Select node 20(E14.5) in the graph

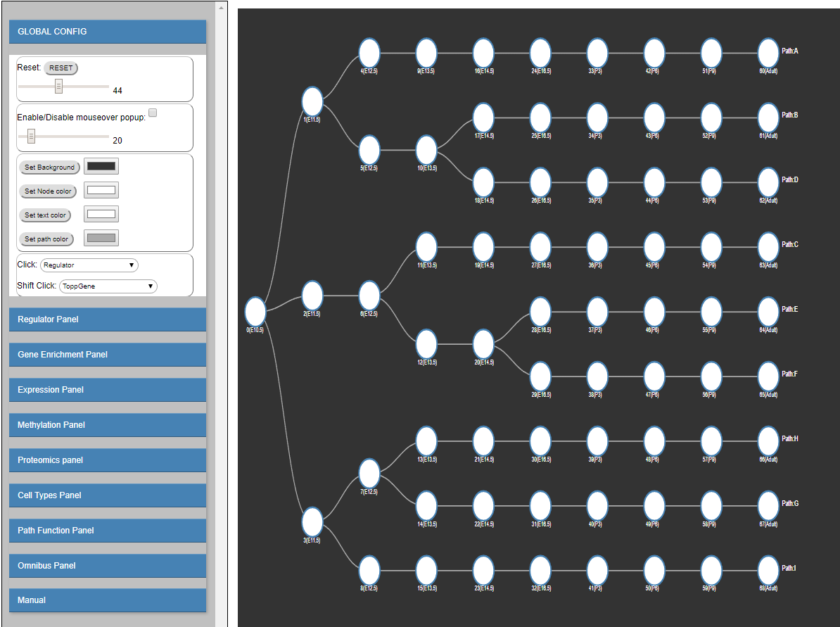pos(483,343)
